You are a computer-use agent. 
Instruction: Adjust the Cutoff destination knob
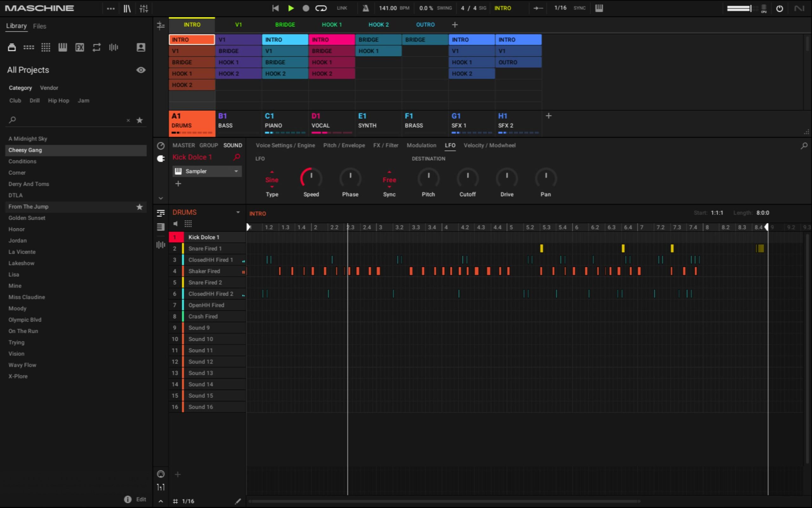pyautogui.click(x=468, y=178)
